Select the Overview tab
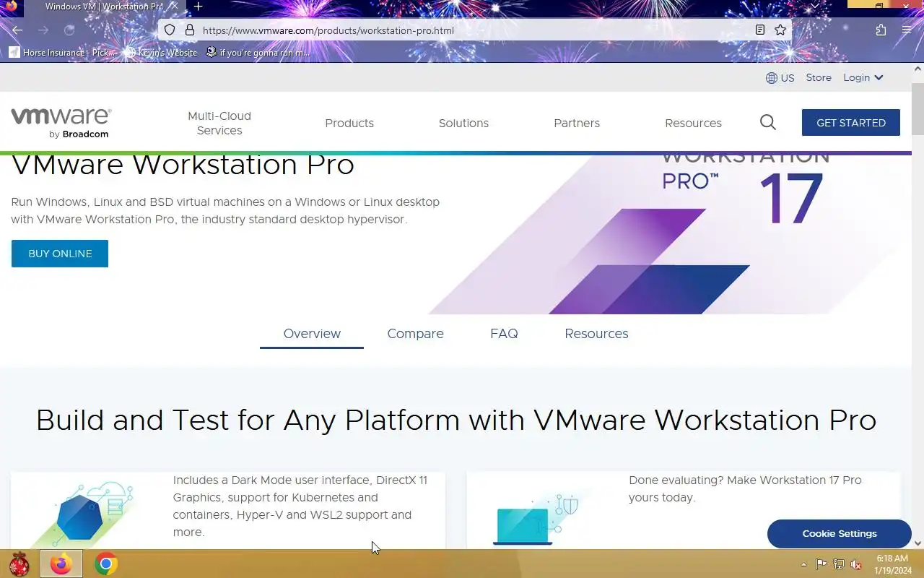This screenshot has height=578, width=924. pyautogui.click(x=312, y=334)
